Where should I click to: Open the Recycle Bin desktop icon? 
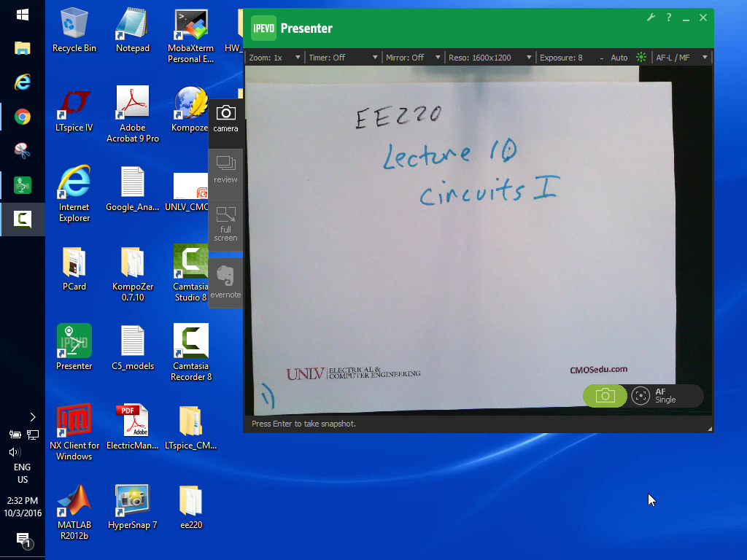[74, 31]
